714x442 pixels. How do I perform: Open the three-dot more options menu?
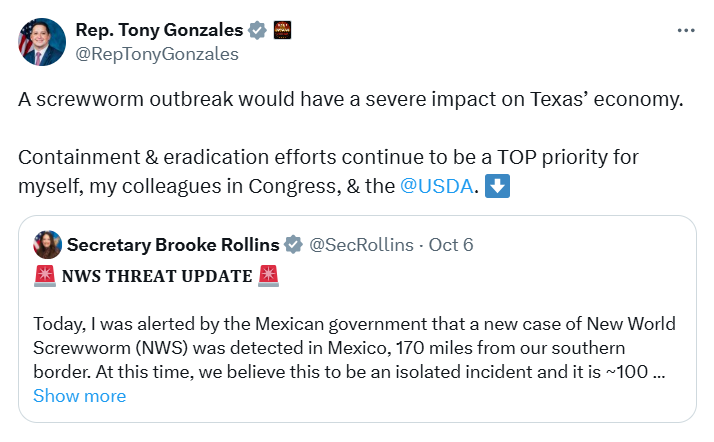pos(686,30)
